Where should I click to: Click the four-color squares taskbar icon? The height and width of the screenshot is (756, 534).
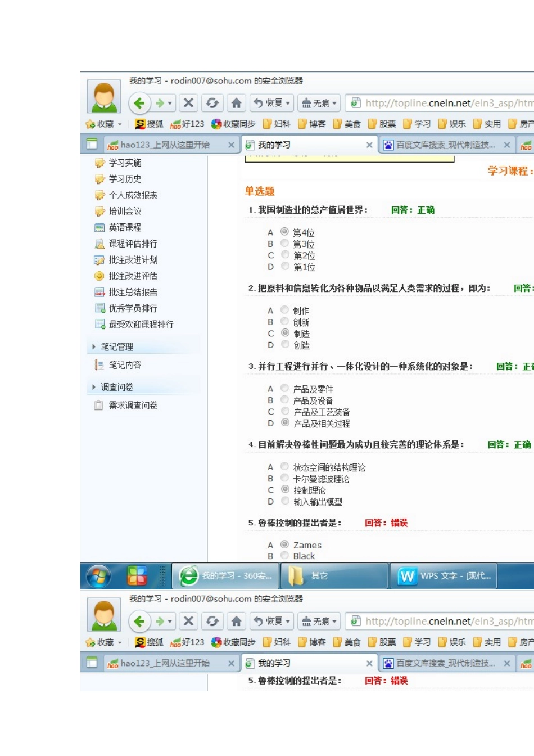[x=137, y=576]
